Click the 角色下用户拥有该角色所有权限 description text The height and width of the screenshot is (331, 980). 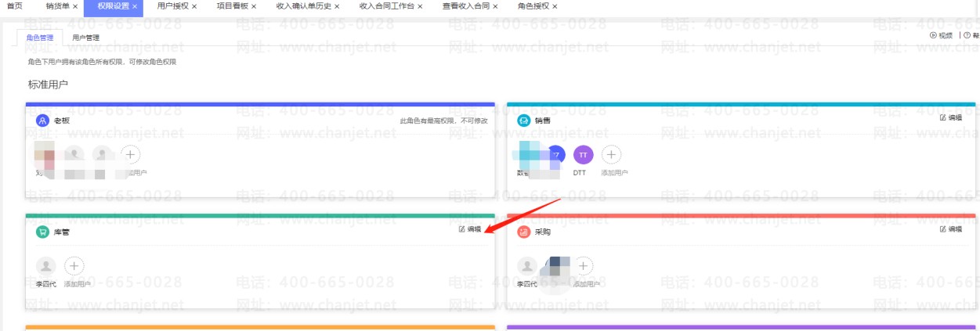[102, 62]
